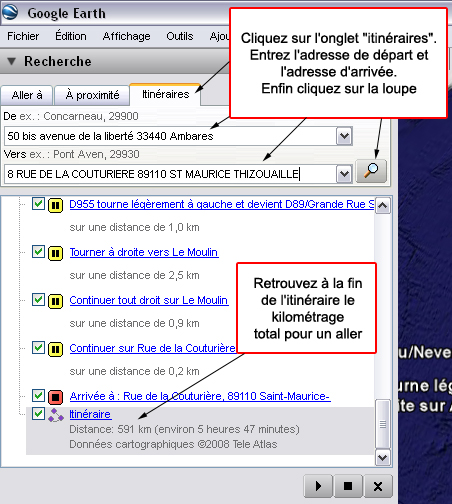Image resolution: width=452 pixels, height=504 pixels.
Task: Toggle checkbox for Continuer sur Rue de la Couturière
Action: (38, 348)
